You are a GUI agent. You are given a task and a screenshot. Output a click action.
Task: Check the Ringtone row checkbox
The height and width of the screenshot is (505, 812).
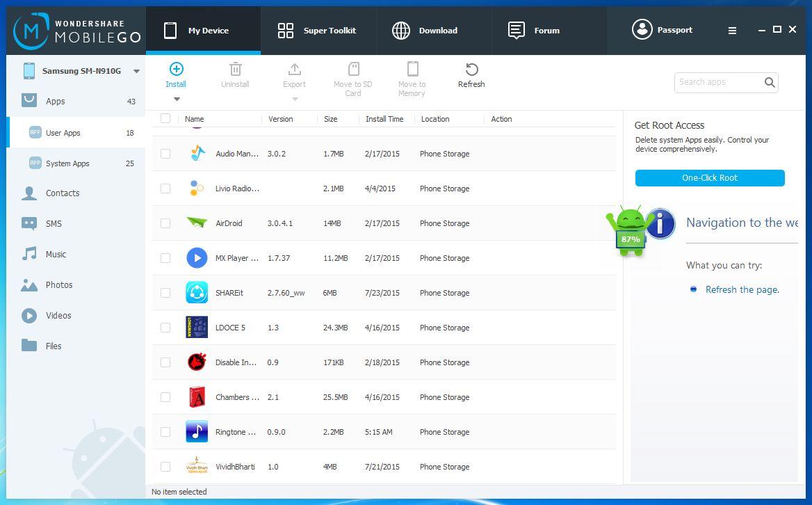(x=165, y=432)
